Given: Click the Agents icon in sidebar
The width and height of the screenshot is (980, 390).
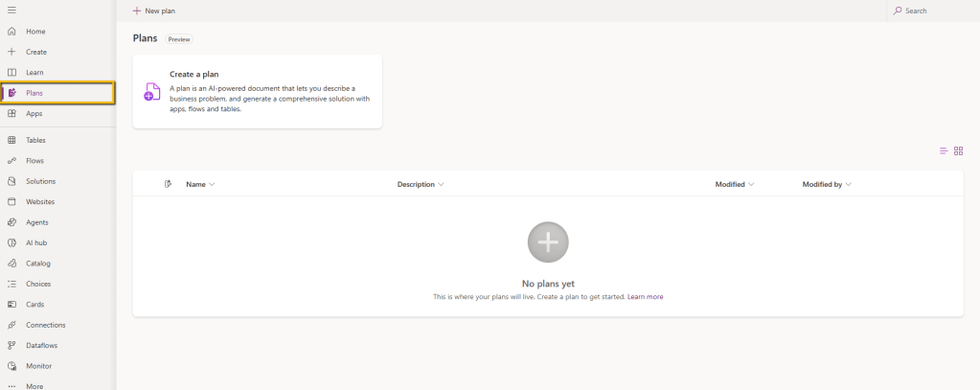Looking at the screenshot, I should (11, 222).
